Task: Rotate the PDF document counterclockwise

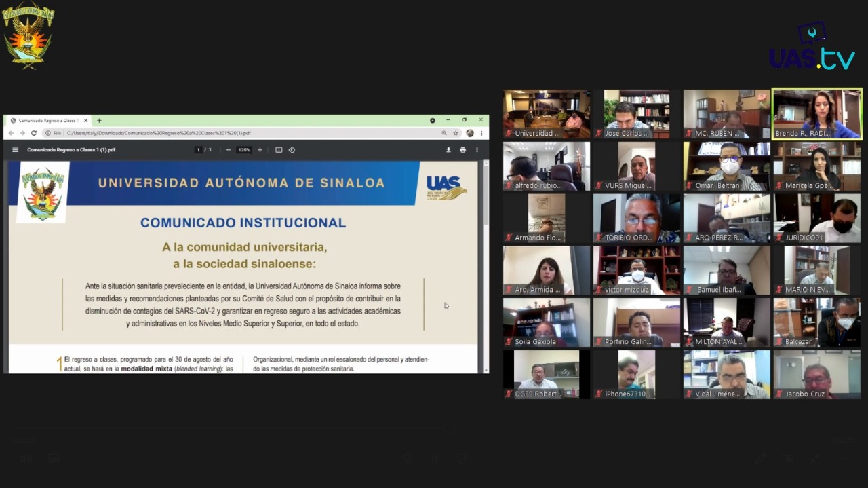Action: [x=292, y=150]
